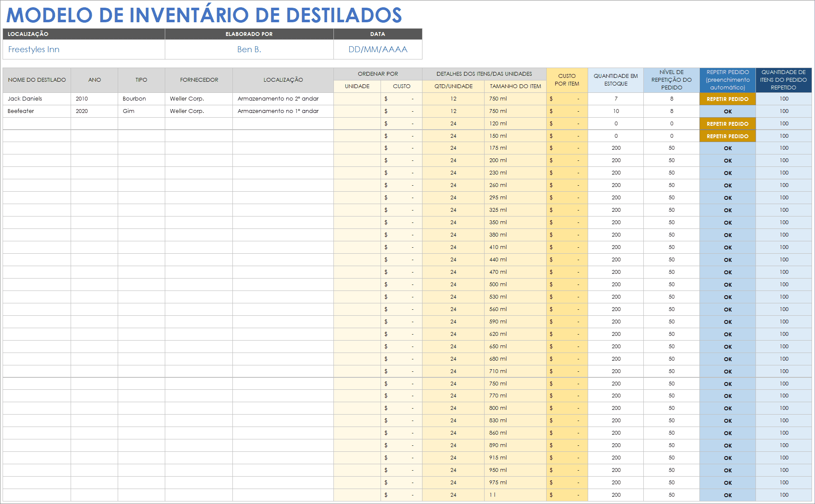Click the Gim type cell
This screenshot has height=504, width=815.
[x=141, y=111]
